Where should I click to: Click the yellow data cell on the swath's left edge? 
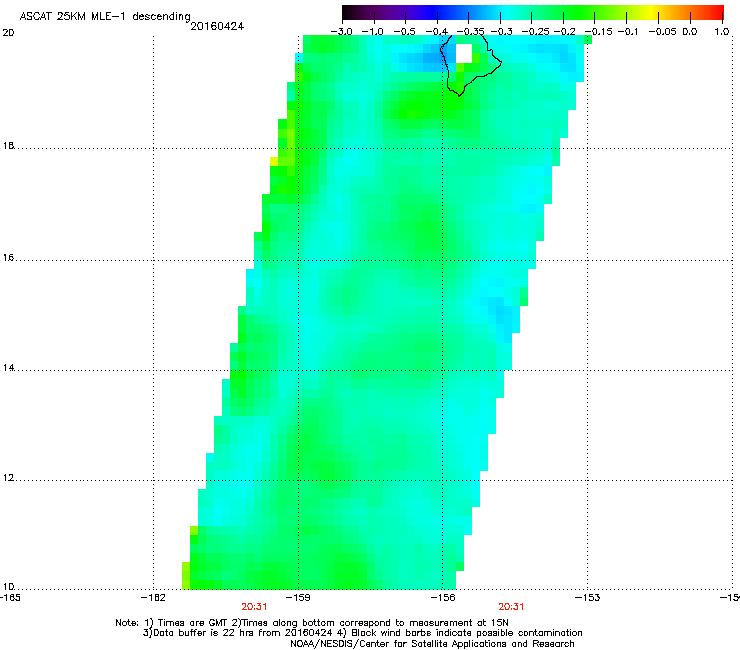pos(274,161)
